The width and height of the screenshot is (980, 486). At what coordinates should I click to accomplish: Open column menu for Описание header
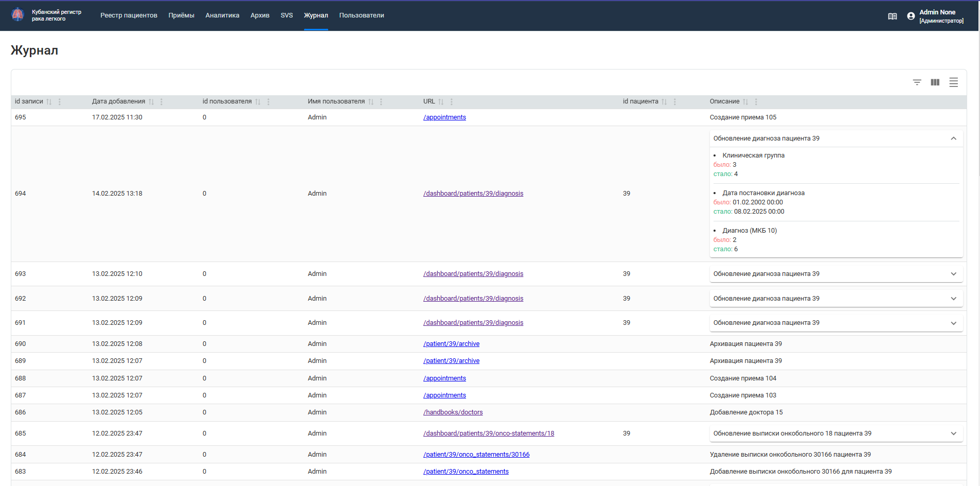[756, 102]
